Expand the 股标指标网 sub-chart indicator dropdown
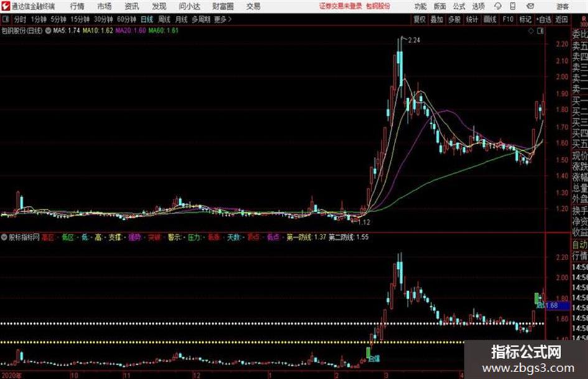The image size is (588, 379). point(4,237)
